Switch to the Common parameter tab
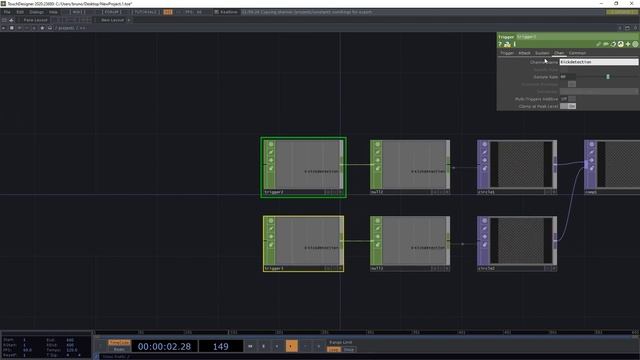The height and width of the screenshot is (360, 640). pyautogui.click(x=577, y=53)
